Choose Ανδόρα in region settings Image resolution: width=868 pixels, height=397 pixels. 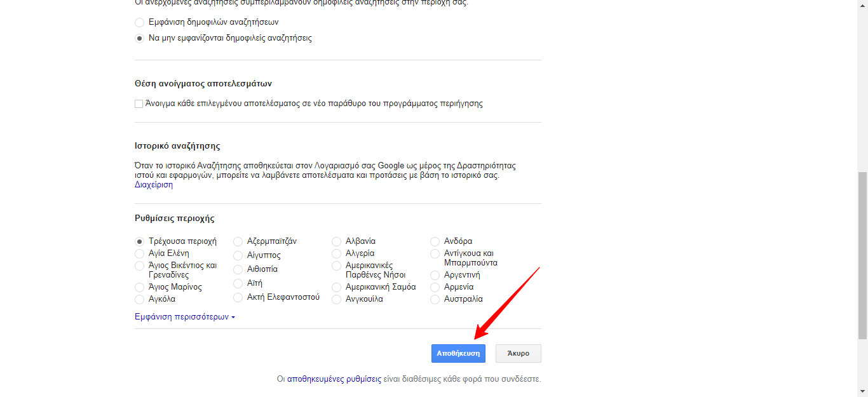pyautogui.click(x=435, y=241)
